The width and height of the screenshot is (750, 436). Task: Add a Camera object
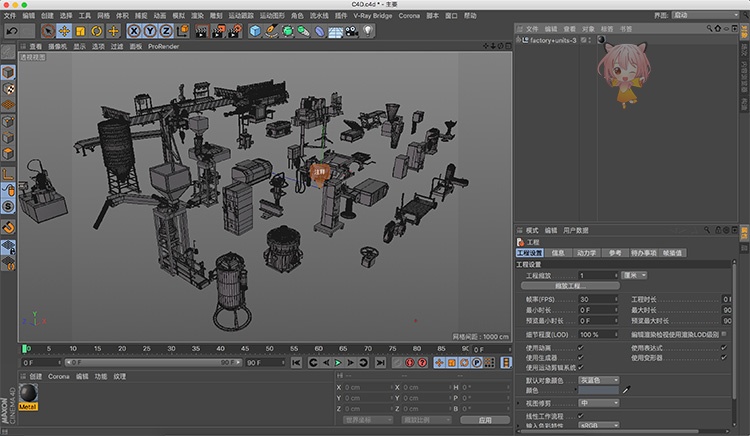pyautogui.click(x=352, y=31)
